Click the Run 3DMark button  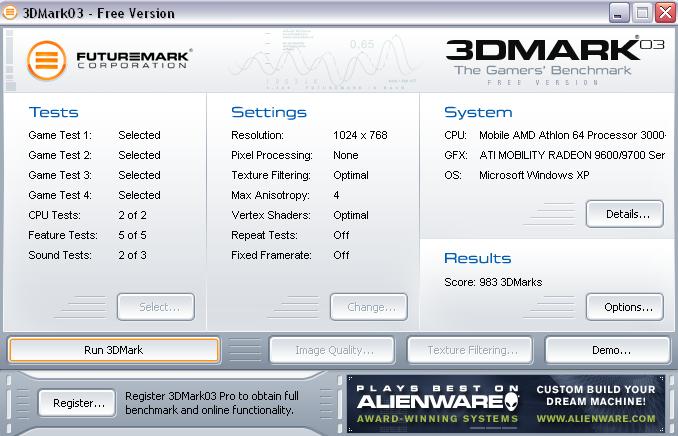pyautogui.click(x=114, y=350)
